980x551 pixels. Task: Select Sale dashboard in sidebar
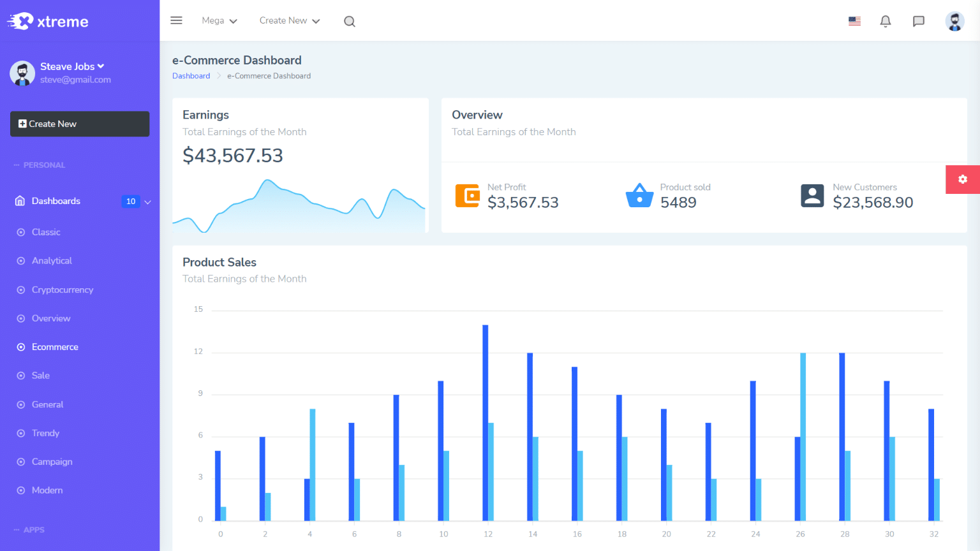click(41, 376)
